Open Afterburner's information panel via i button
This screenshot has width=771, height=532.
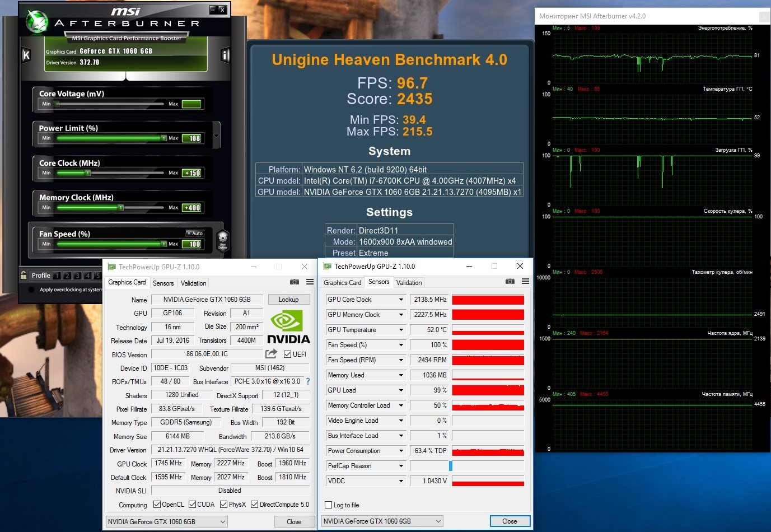[225, 55]
